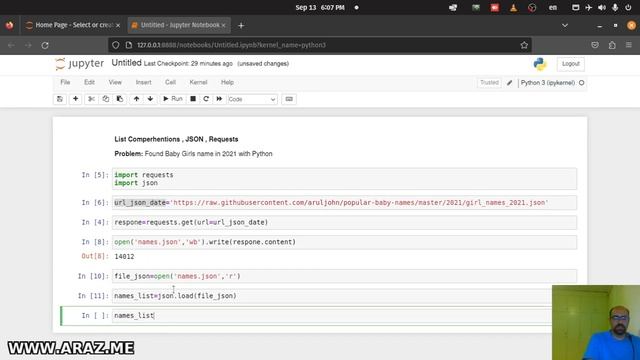Restart kernel and run all cells icon
The image size is (640, 360).
(x=219, y=99)
